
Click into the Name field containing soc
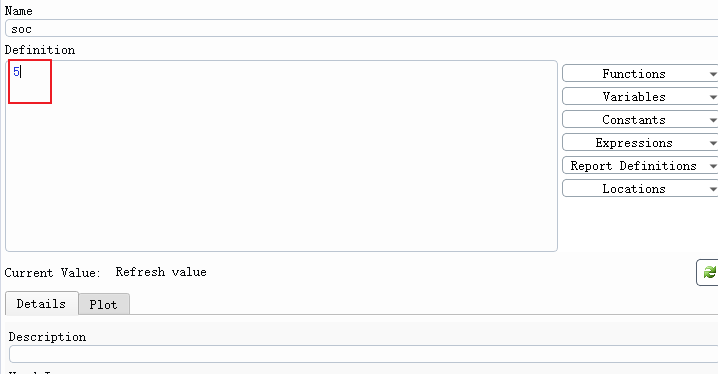pyautogui.click(x=362, y=28)
